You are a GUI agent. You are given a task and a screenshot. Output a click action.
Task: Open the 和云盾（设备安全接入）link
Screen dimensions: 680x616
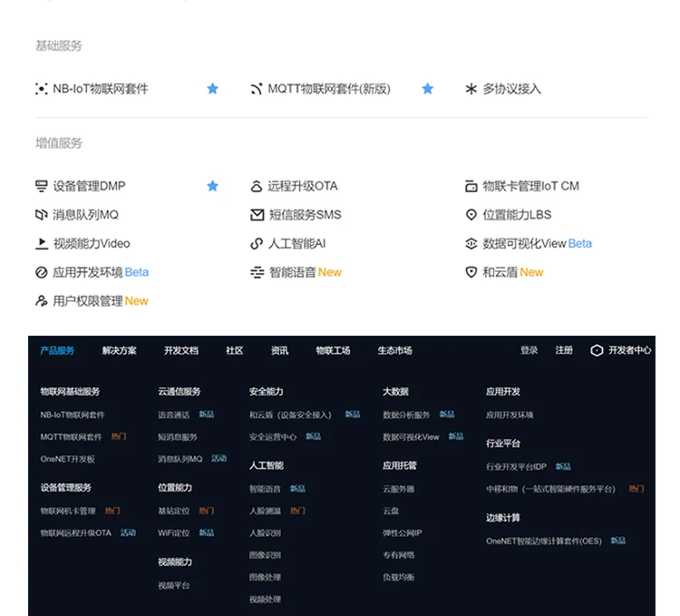click(290, 415)
